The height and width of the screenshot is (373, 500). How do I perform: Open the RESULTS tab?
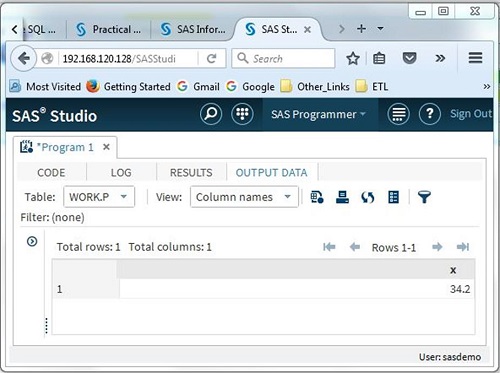click(x=191, y=172)
